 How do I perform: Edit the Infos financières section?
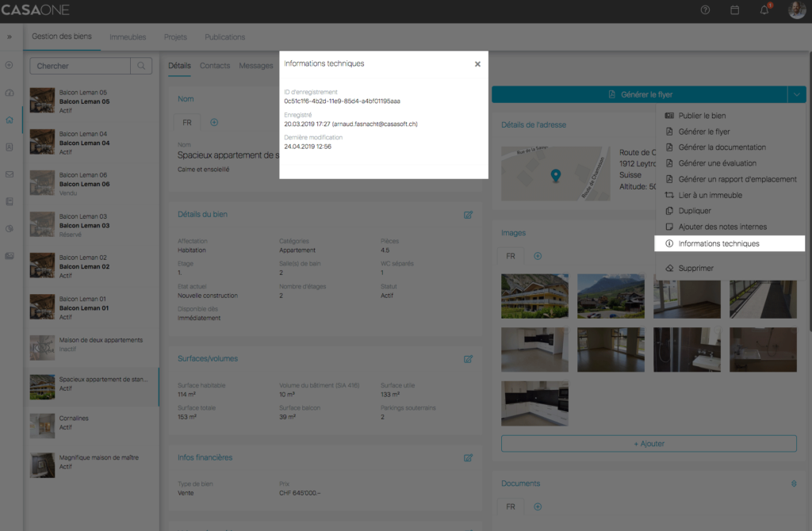pyautogui.click(x=468, y=458)
